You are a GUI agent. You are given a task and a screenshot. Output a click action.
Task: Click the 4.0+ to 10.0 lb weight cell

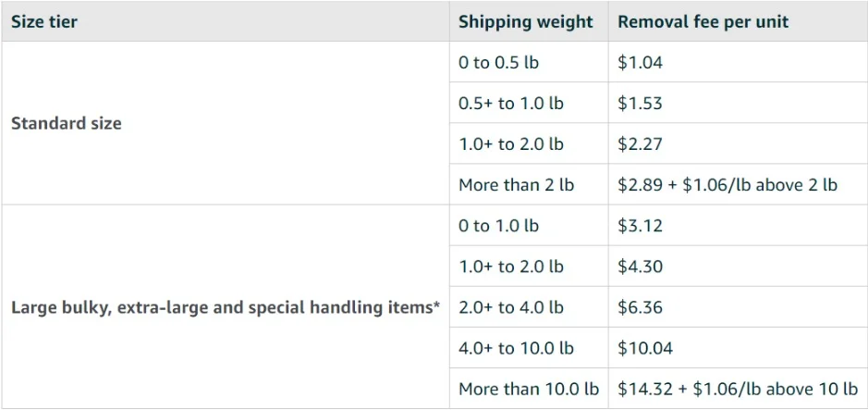click(516, 348)
